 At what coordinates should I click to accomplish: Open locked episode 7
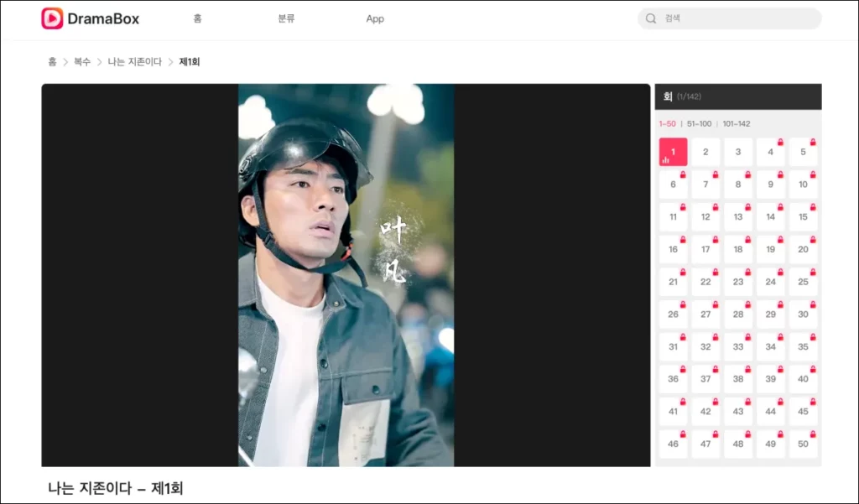(705, 184)
